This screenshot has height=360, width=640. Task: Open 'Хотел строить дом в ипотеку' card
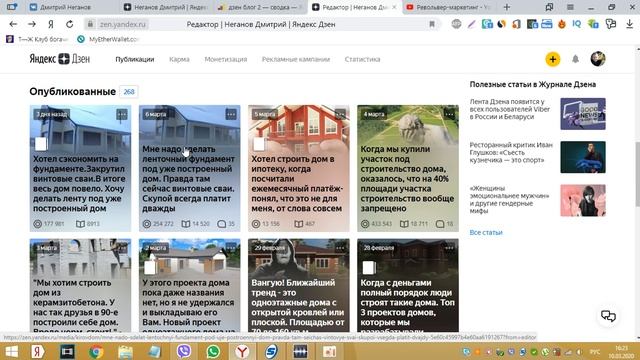pos(299,168)
